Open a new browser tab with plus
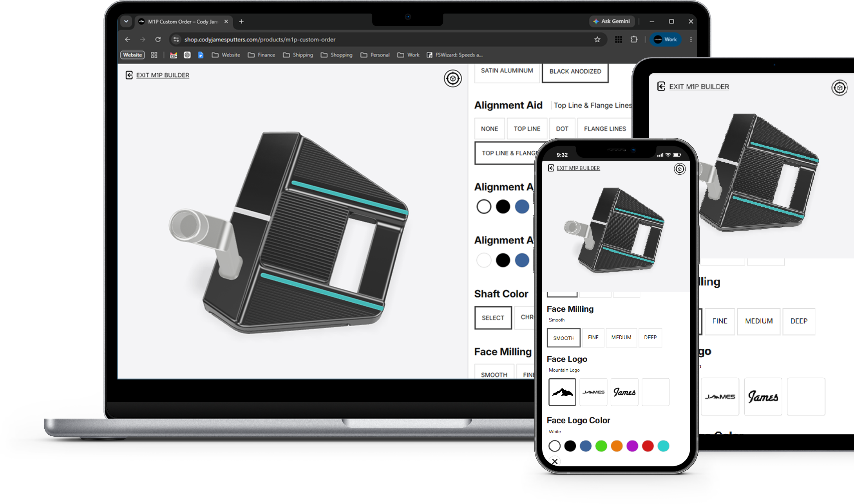Viewport: 854px width, 504px height. (241, 22)
